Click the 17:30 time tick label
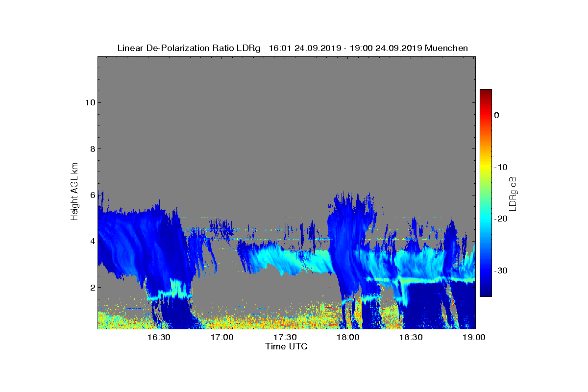 coord(285,337)
